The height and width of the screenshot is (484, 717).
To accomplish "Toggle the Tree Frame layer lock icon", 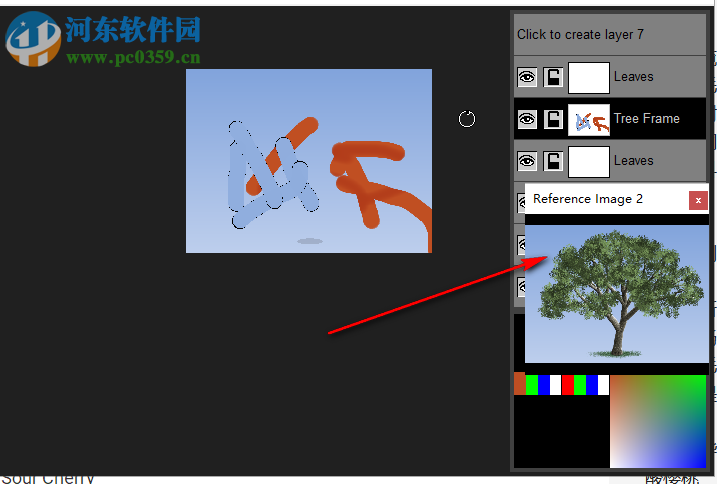I will (553, 119).
